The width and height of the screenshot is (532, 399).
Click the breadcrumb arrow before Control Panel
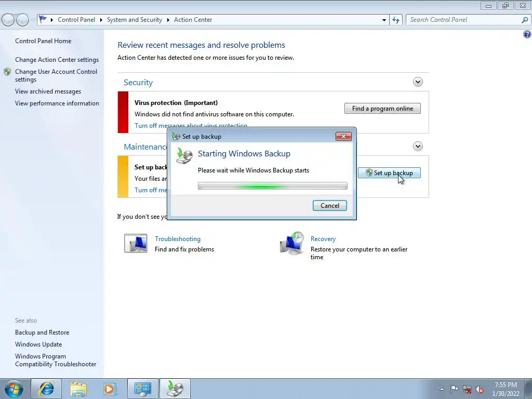point(52,20)
